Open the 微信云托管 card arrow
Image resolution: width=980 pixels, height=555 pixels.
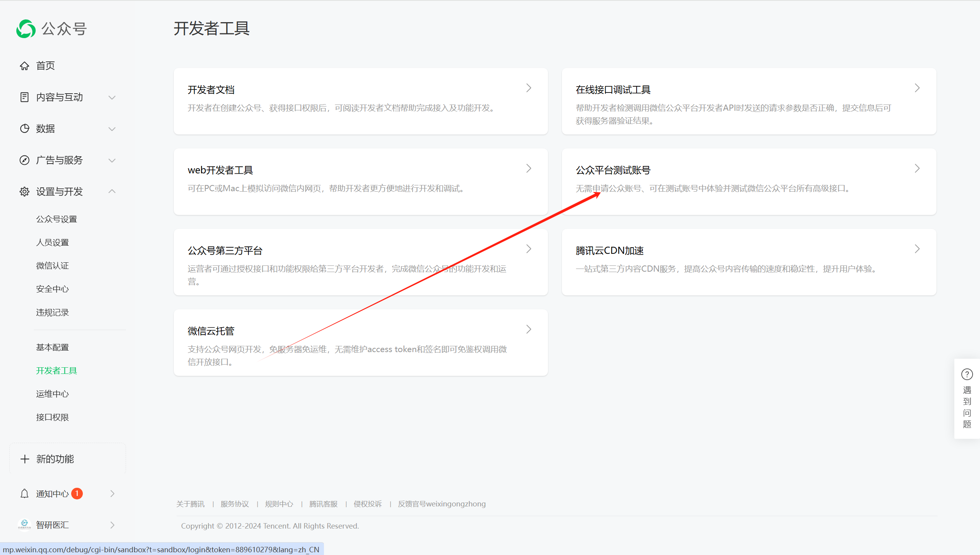point(529,329)
